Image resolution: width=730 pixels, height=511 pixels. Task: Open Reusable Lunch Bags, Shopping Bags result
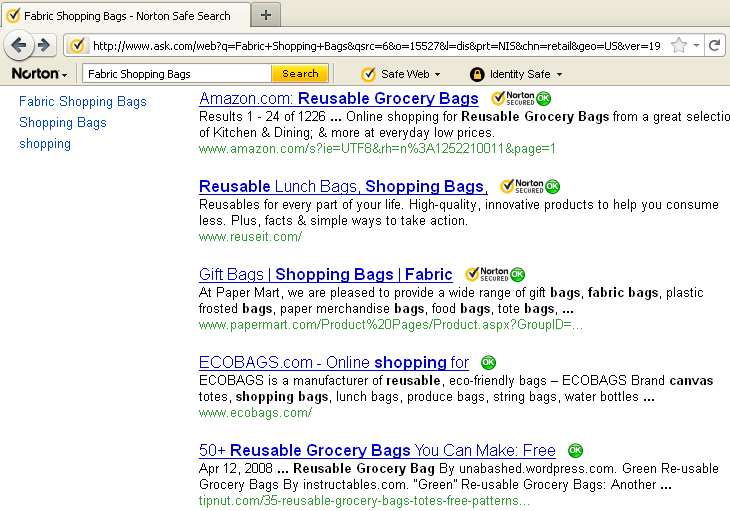pyautogui.click(x=343, y=186)
